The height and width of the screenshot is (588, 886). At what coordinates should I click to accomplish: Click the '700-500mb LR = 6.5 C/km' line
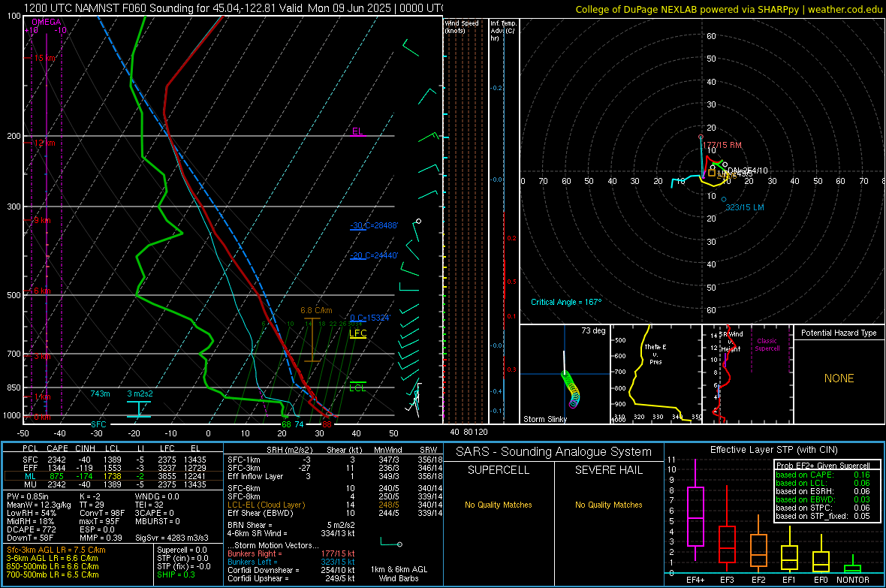[53, 575]
